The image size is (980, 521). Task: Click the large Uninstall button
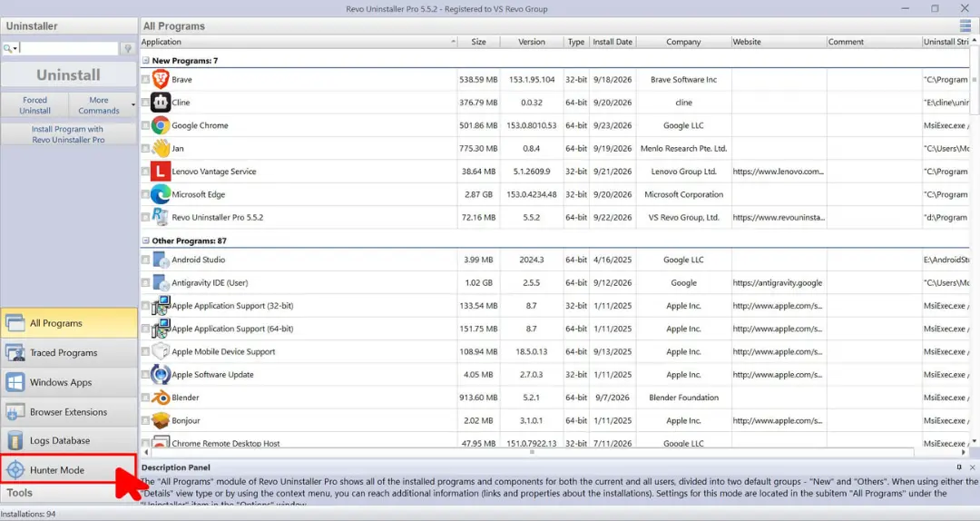point(69,75)
